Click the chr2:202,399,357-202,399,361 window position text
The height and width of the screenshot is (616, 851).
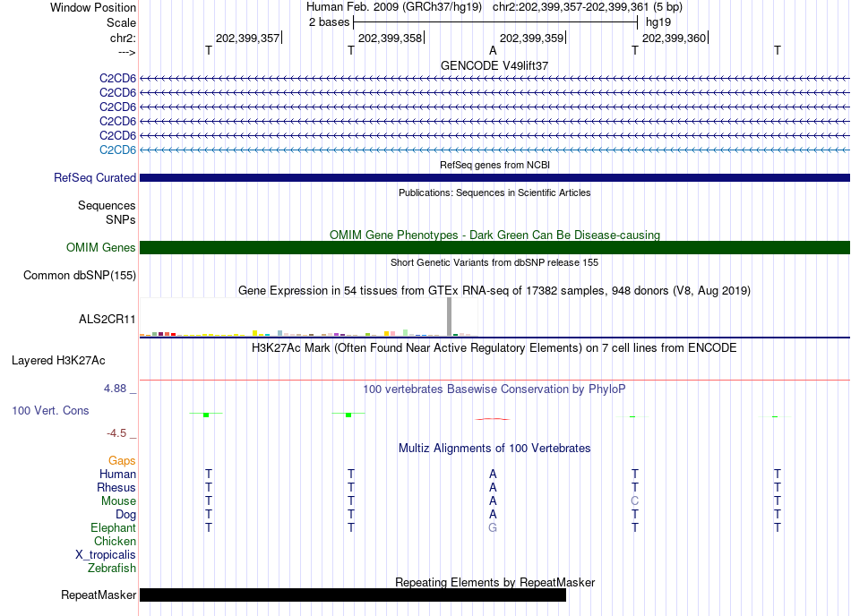(569, 7)
